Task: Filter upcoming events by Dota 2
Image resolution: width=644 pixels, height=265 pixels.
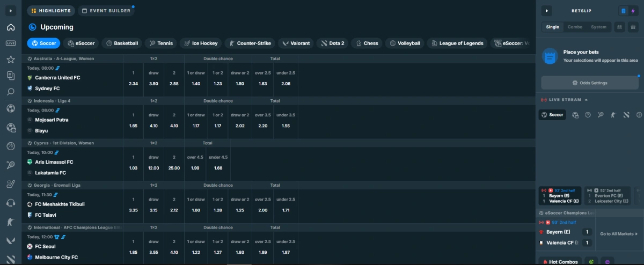Action: pyautogui.click(x=332, y=43)
